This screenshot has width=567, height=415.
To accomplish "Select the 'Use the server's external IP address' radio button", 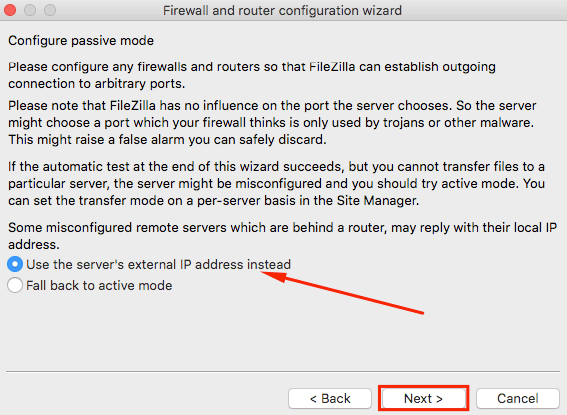I will coord(15,264).
